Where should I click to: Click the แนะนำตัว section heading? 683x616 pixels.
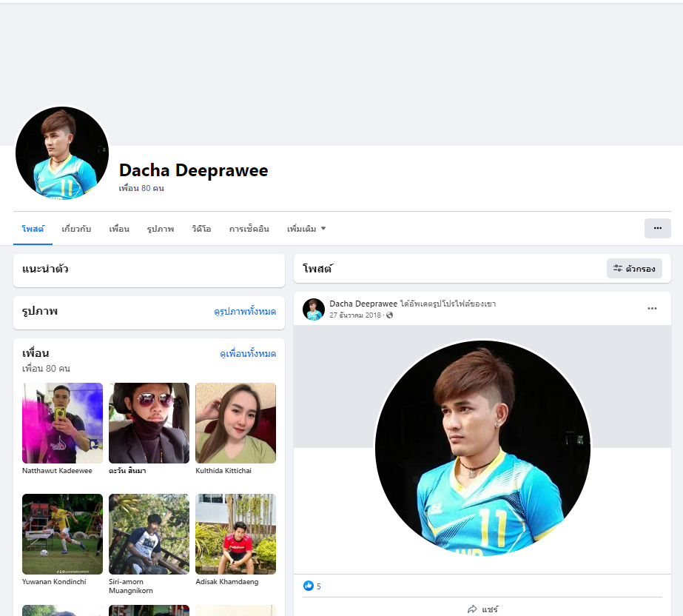coord(45,269)
